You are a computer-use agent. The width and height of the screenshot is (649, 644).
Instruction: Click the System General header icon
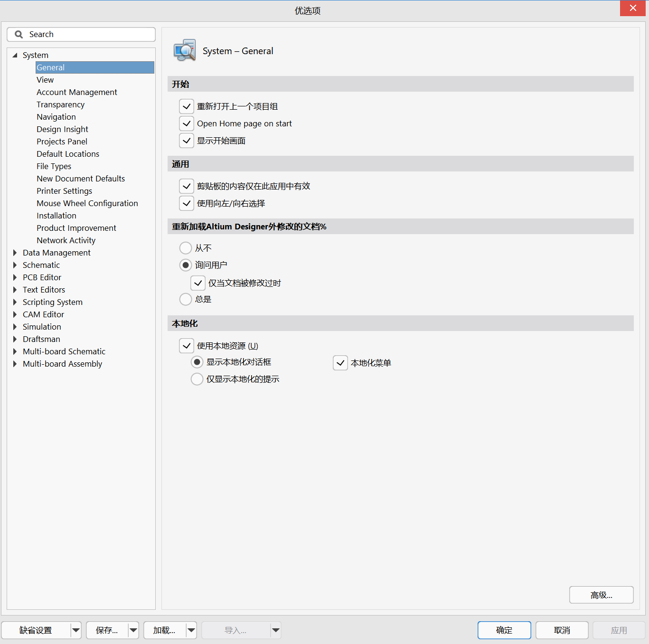pos(185,50)
